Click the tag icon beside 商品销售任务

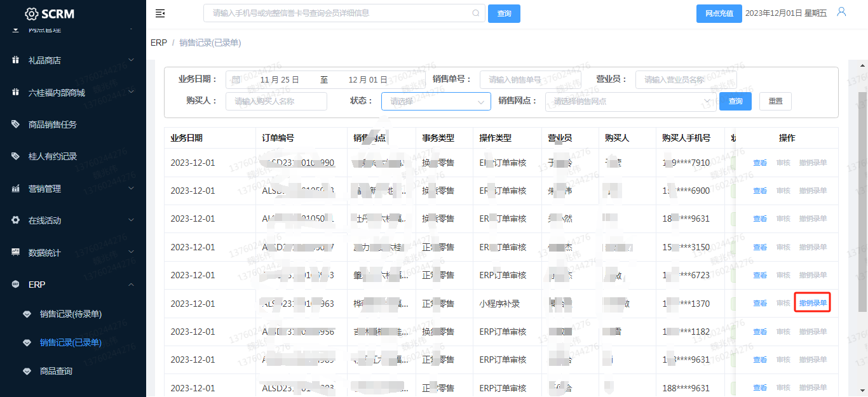15,124
